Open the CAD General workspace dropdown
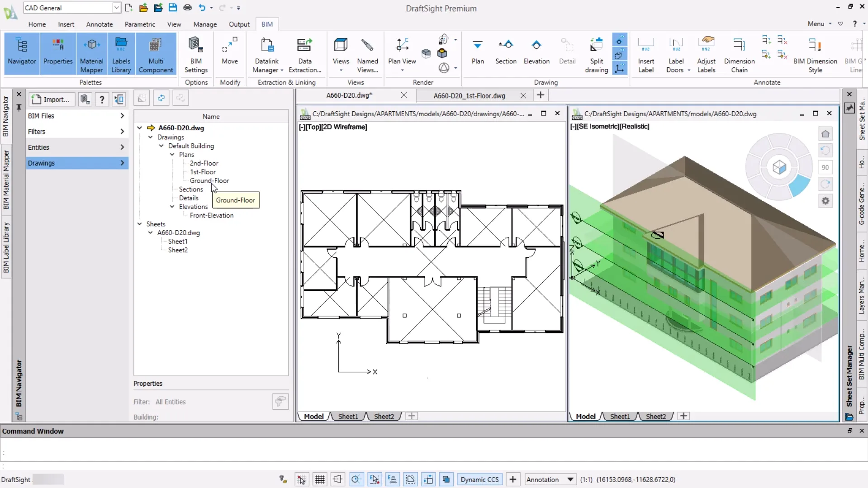The width and height of the screenshot is (868, 488). (x=116, y=8)
